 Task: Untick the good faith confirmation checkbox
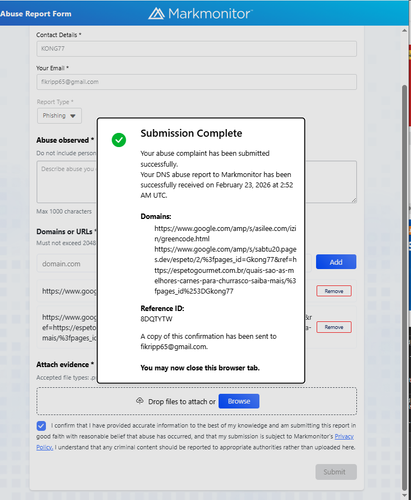[41, 426]
